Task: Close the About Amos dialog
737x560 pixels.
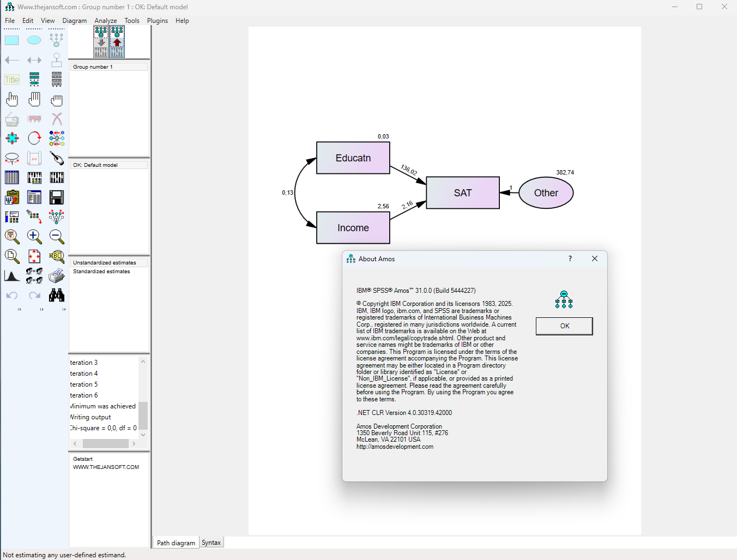Action: coord(595,258)
